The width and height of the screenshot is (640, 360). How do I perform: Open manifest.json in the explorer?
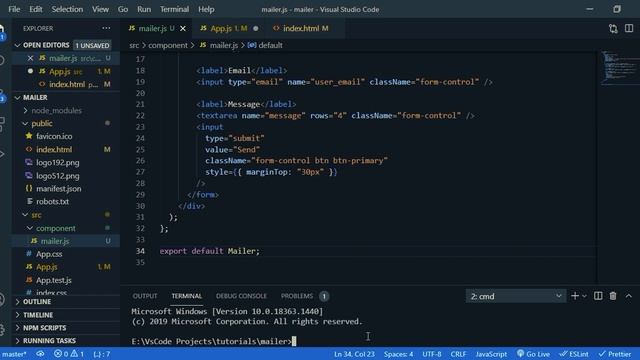(x=58, y=189)
